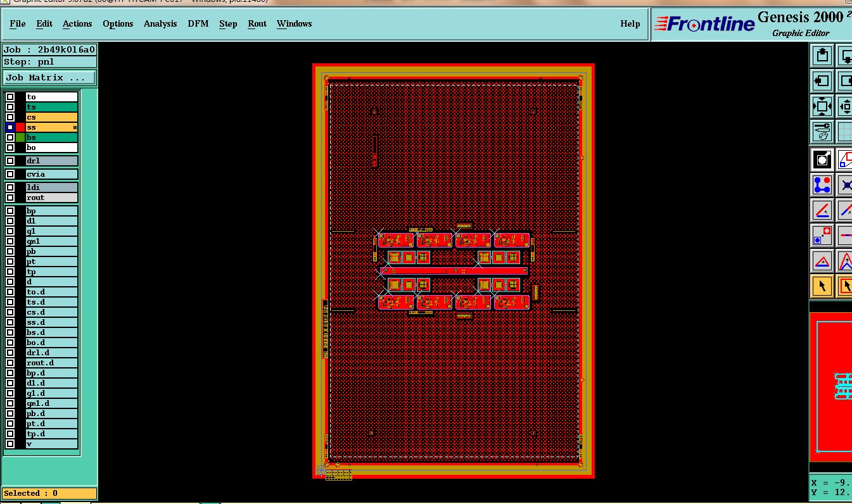The image size is (852, 504).
Task: Toggle the checkbox for layer ss
Action: click(10, 127)
